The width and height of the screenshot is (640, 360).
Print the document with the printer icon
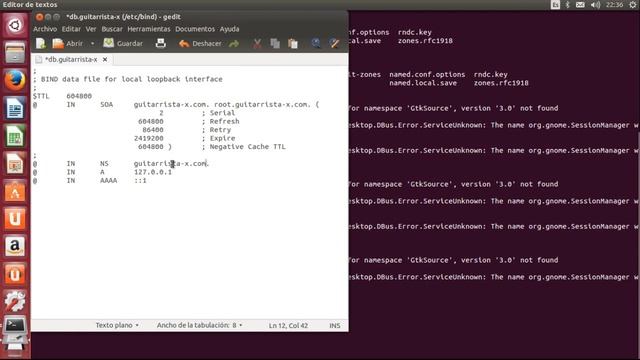[161, 43]
